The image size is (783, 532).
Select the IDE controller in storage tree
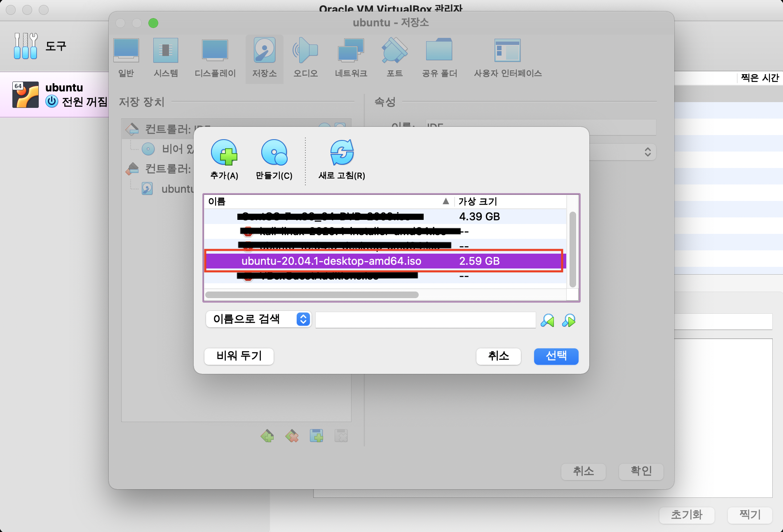159,129
